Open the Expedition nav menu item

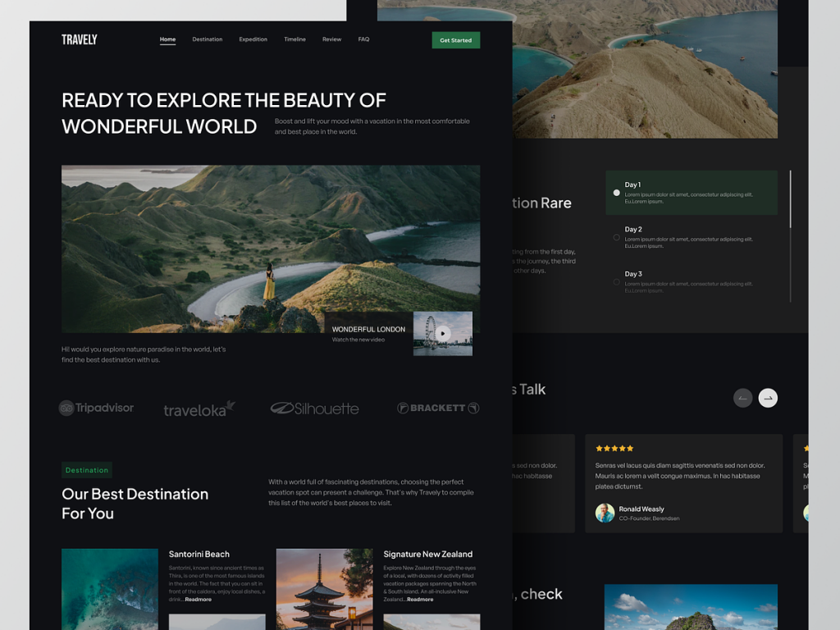[x=253, y=39]
